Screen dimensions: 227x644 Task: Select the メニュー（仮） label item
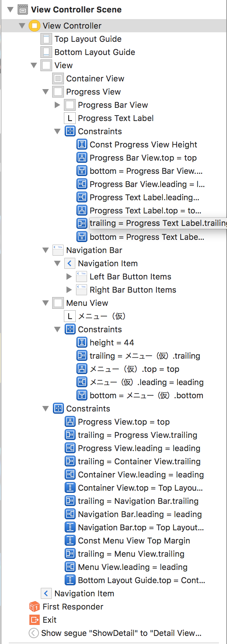(x=102, y=316)
